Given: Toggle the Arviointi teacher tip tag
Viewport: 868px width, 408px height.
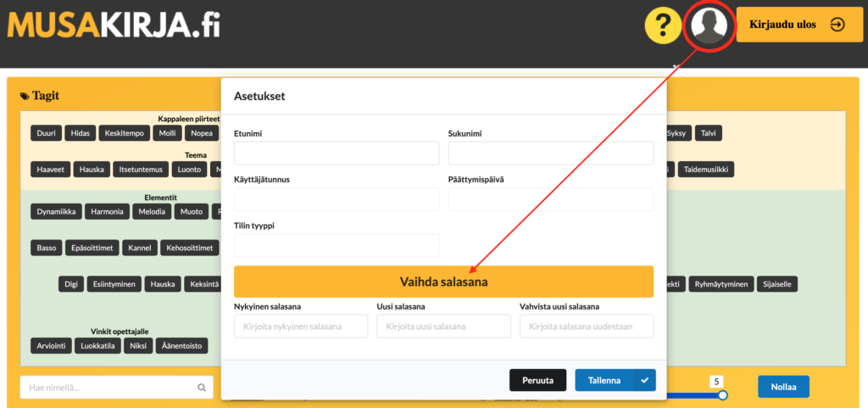Looking at the screenshot, I should click(x=49, y=346).
